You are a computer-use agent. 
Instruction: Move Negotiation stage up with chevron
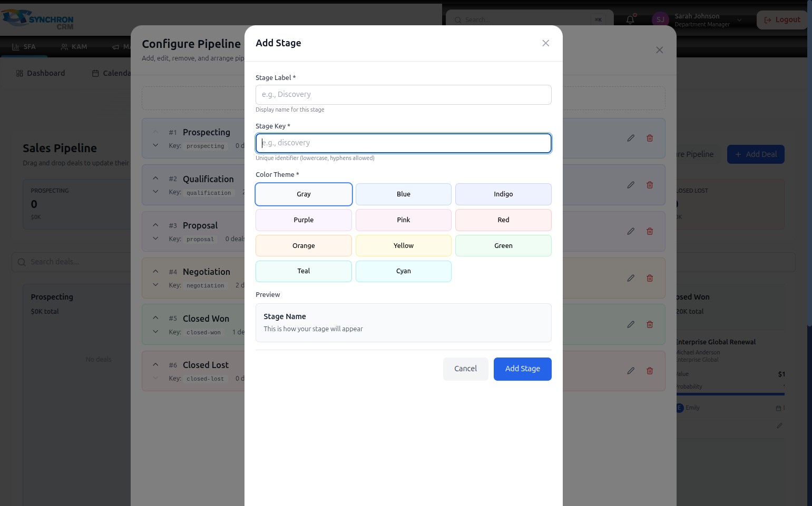pyautogui.click(x=155, y=272)
